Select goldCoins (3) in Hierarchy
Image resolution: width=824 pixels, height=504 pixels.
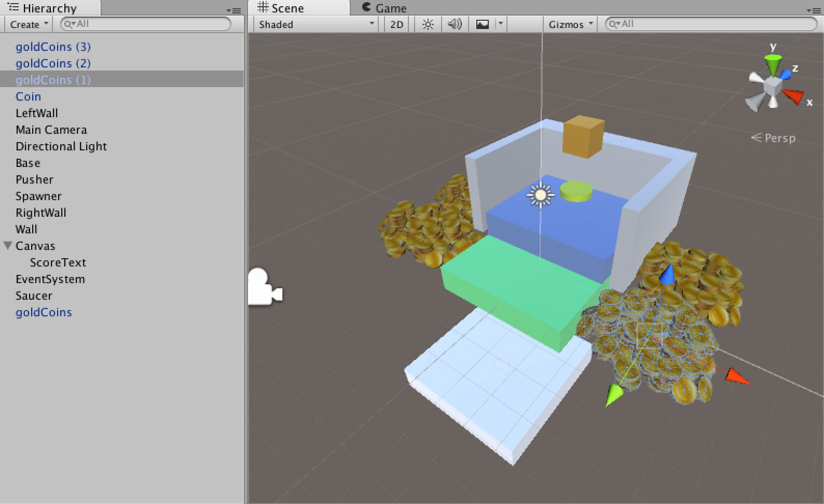pos(122,47)
